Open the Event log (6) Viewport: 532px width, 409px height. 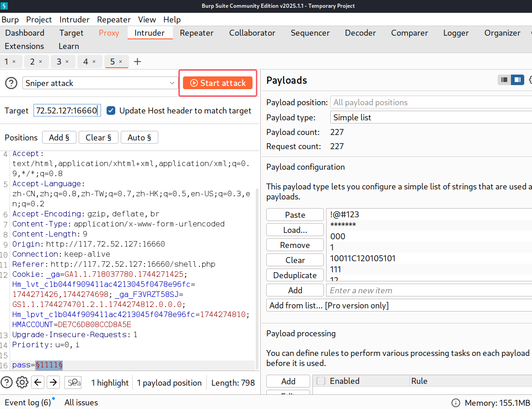click(x=28, y=403)
